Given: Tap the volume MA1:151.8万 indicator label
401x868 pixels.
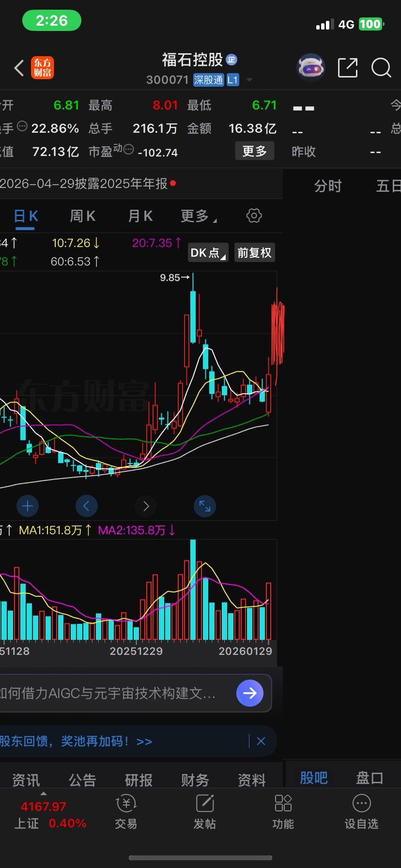Looking at the screenshot, I should (x=55, y=530).
